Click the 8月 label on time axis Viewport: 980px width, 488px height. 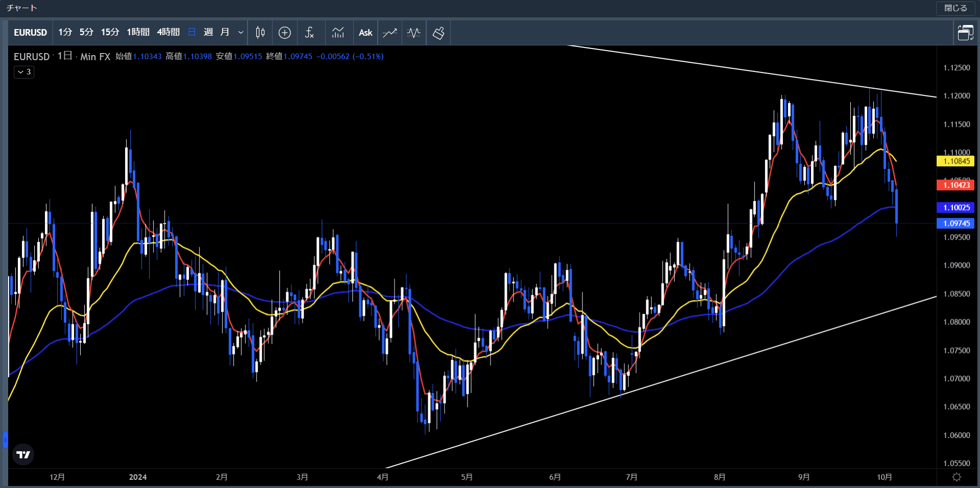(720, 477)
